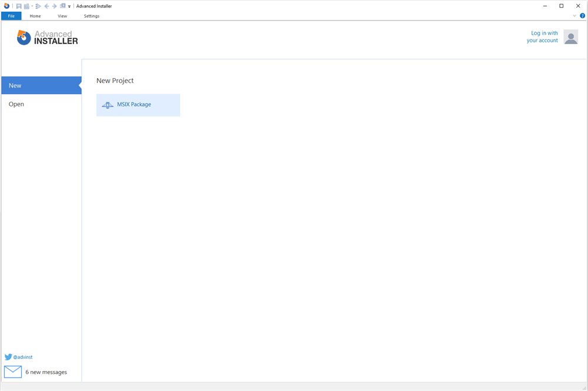Click the Build bricks icon in quick toolbar

(x=26, y=6)
